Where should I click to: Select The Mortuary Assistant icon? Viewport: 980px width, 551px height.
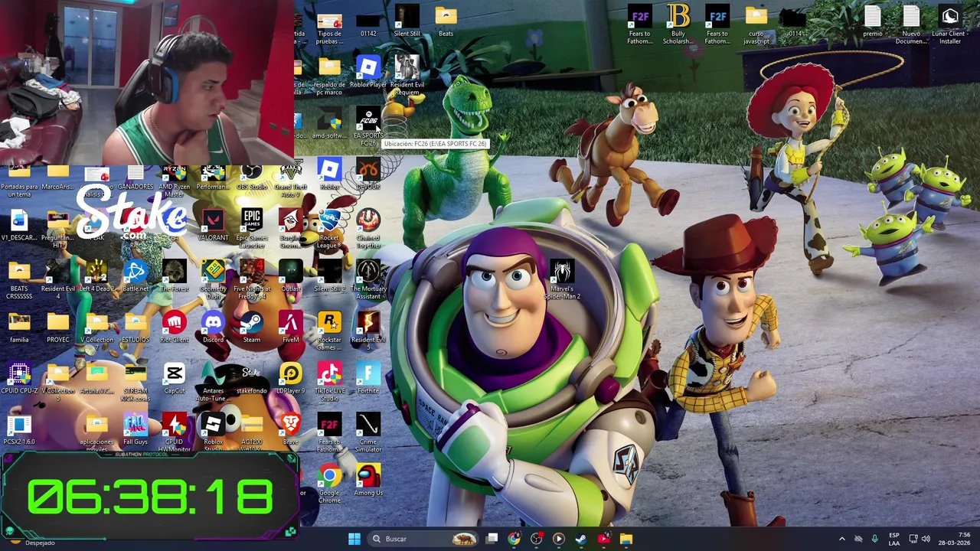click(x=368, y=280)
